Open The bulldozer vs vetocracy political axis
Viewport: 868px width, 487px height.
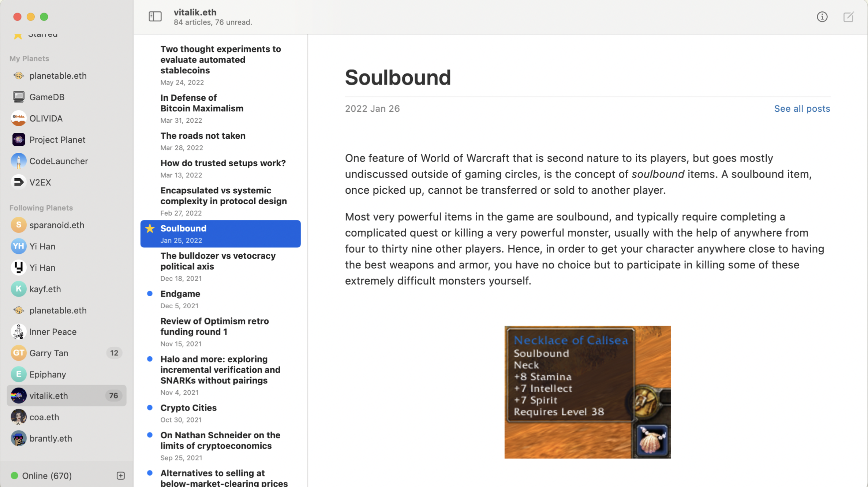click(x=221, y=266)
